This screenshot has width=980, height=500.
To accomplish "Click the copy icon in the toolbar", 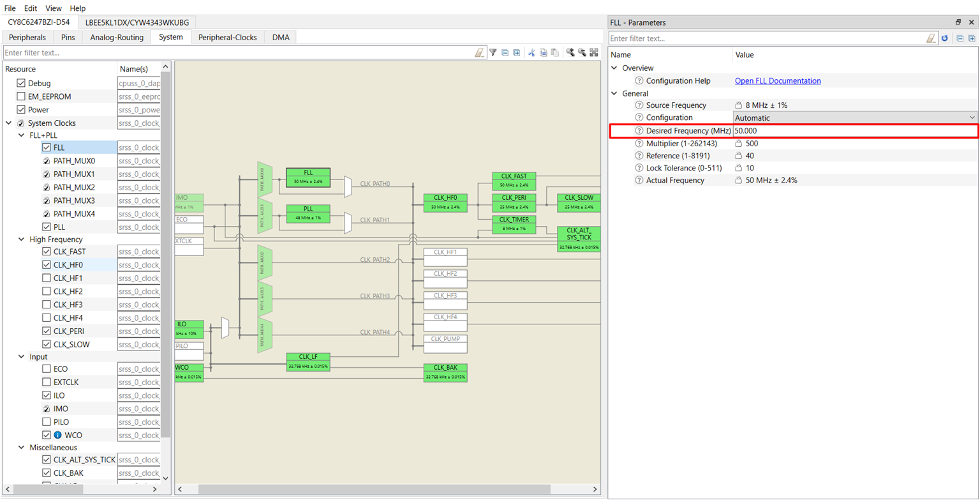I will [x=544, y=52].
